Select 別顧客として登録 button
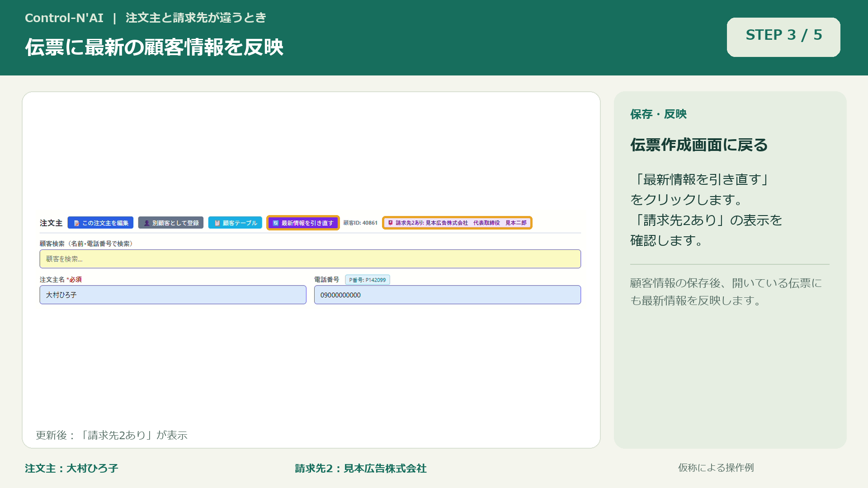 coord(171,223)
